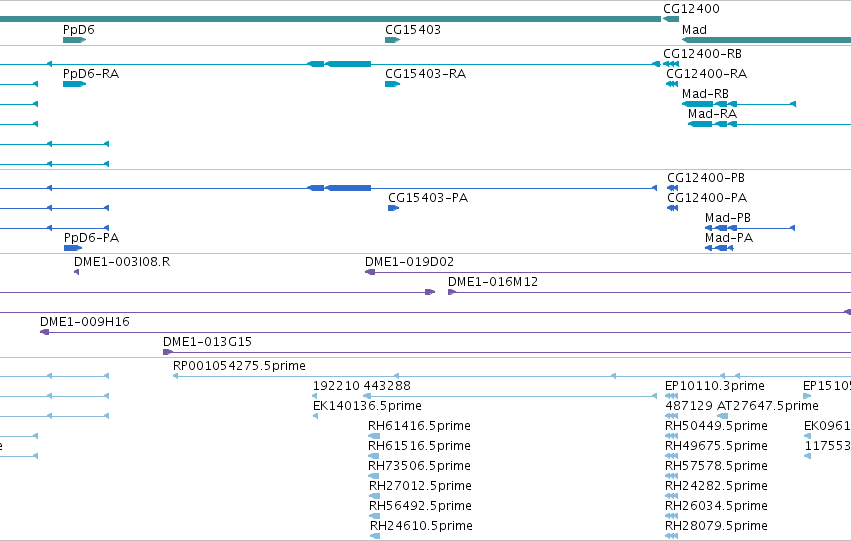Select the CG12400-RA transcript label
This screenshot has height=541, width=851.
point(707,74)
